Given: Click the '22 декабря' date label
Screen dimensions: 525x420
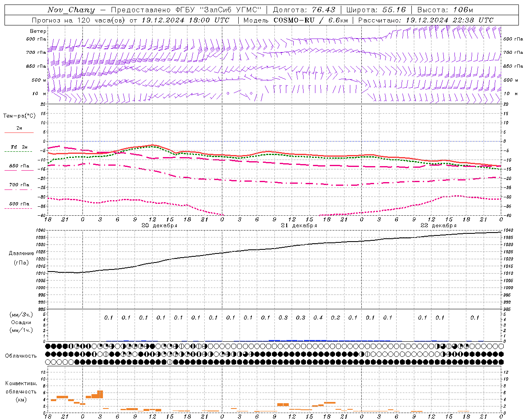Looking at the screenshot, I should tap(438, 226).
